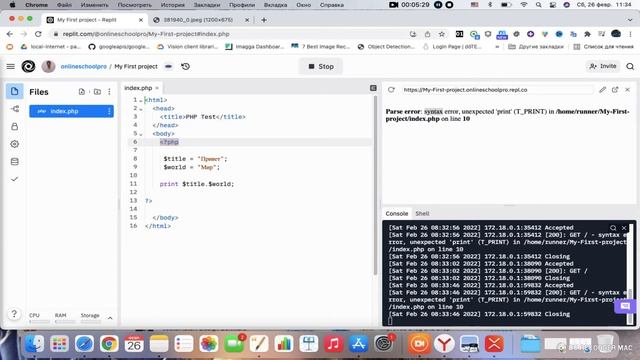This screenshot has width=640, height=360.
Task: Click the Replit logo icon
Action: click(28, 66)
